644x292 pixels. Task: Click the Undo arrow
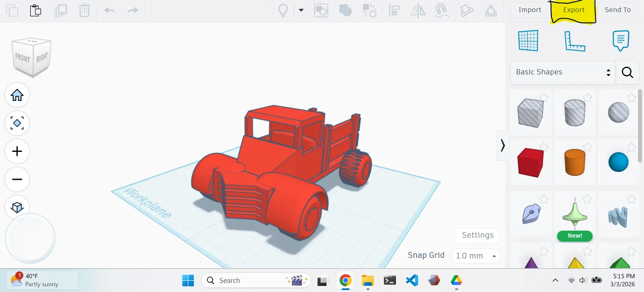click(x=109, y=10)
